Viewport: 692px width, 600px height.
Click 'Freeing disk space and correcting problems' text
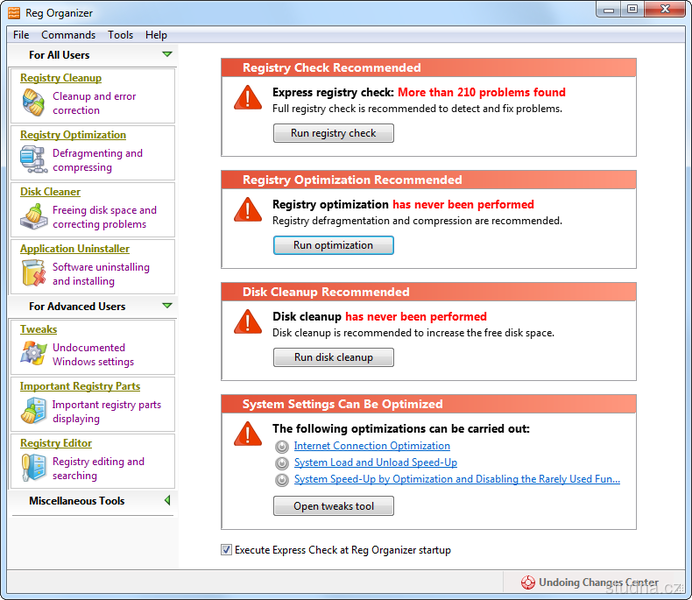[105, 217]
